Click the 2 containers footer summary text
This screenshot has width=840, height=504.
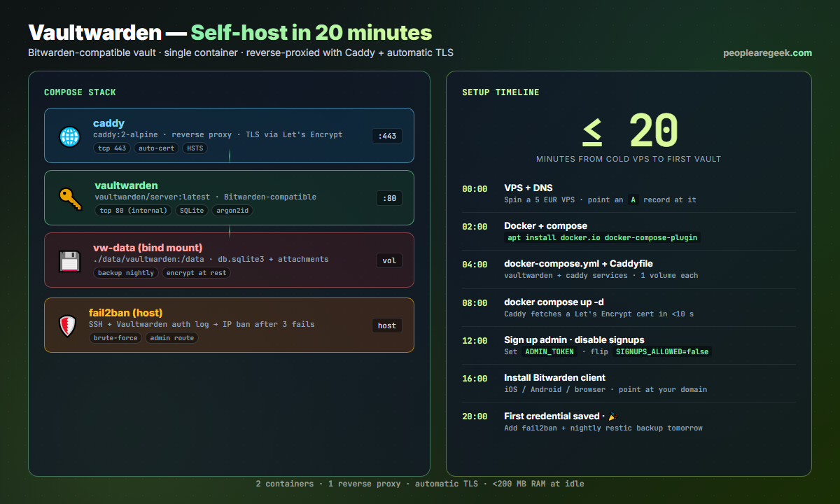[x=420, y=484]
